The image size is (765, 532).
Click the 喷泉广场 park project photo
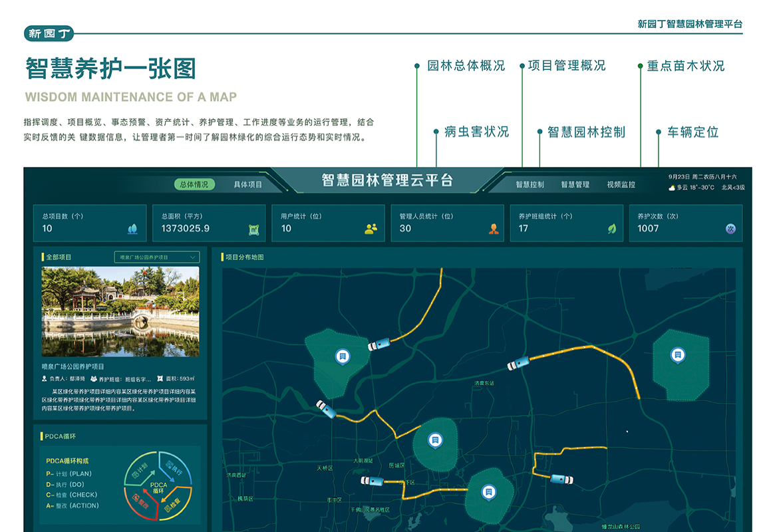120,311
